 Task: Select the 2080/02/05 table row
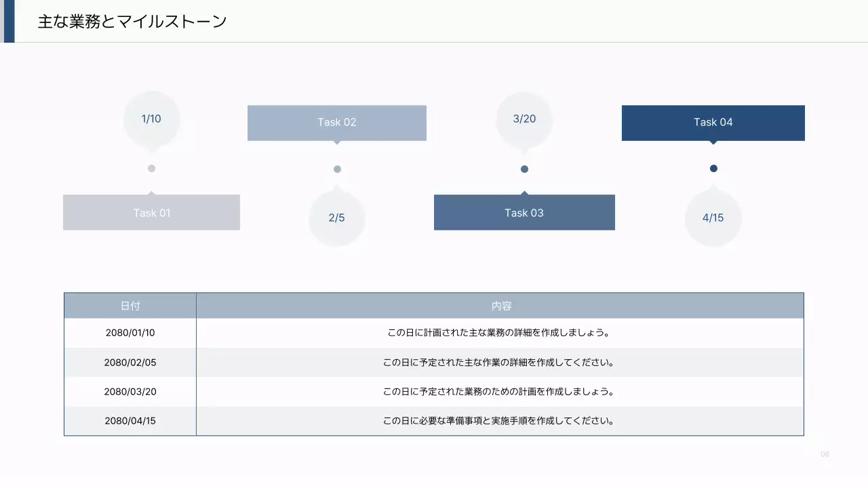point(434,362)
